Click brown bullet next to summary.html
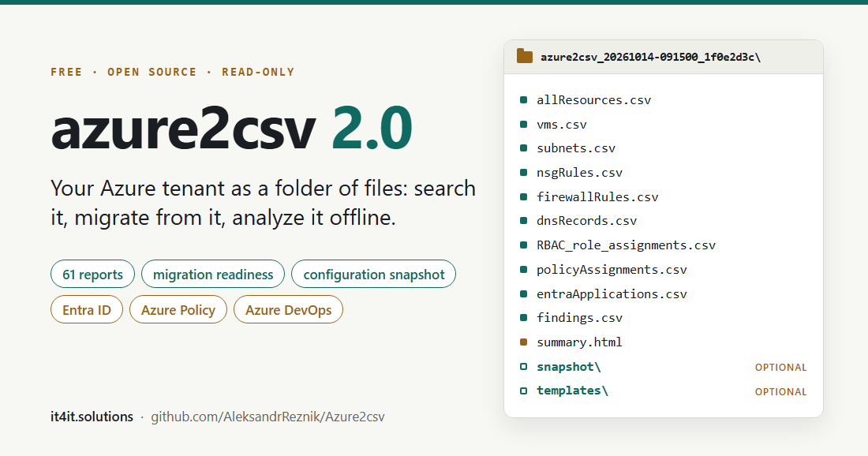Viewport: 868px width, 456px height. [524, 342]
